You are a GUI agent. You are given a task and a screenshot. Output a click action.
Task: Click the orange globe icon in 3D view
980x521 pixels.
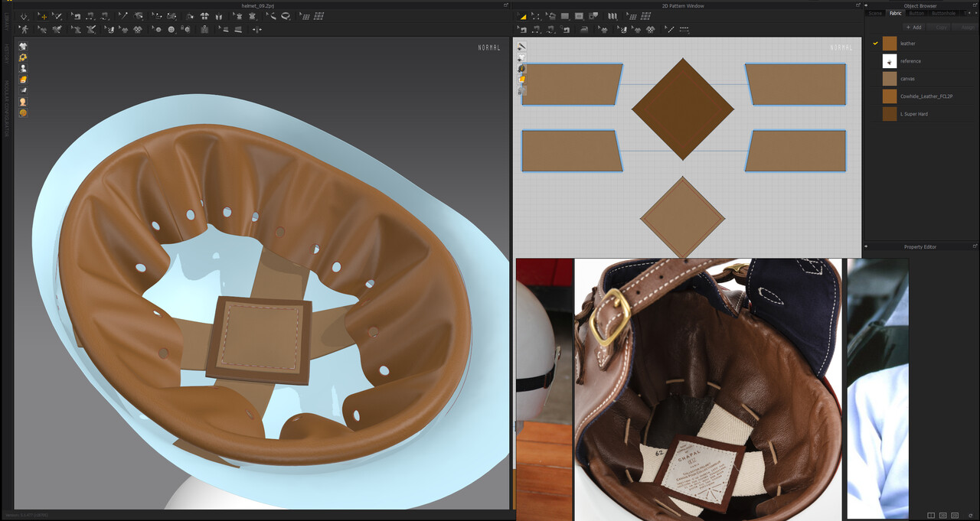tap(23, 112)
